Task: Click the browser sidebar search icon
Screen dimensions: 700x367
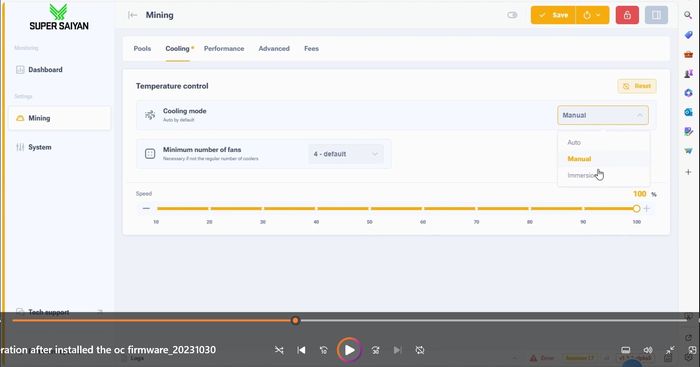Action: [x=688, y=15]
